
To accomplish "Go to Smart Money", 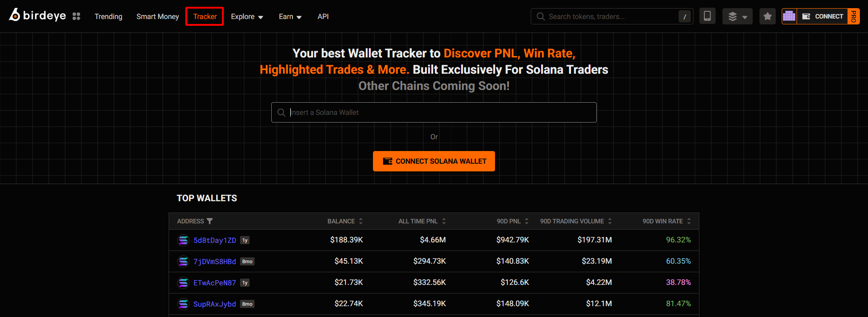I will (x=158, y=16).
